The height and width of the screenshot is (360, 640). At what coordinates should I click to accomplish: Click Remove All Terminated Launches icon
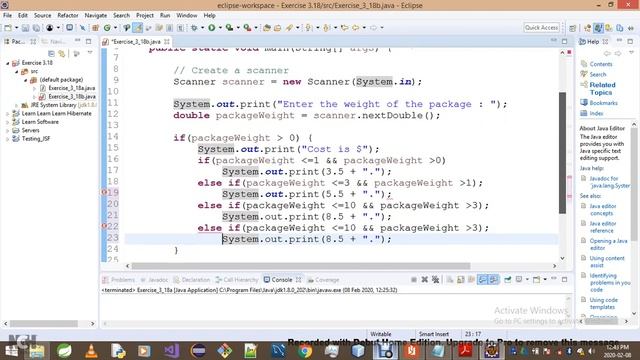[436, 280]
